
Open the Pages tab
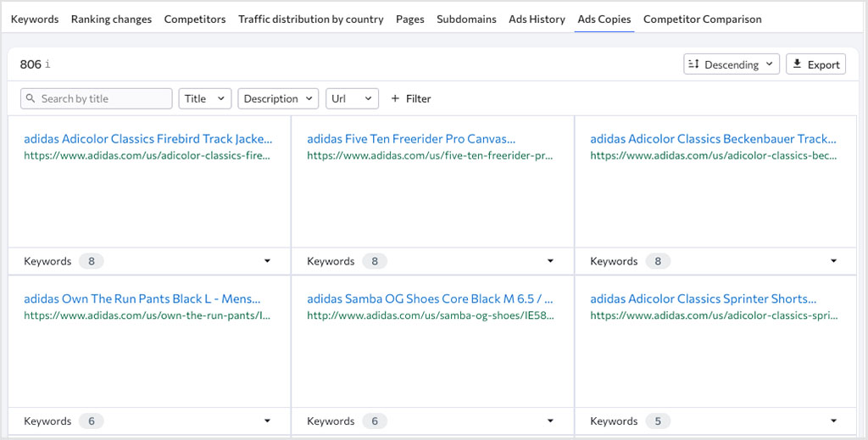(410, 19)
